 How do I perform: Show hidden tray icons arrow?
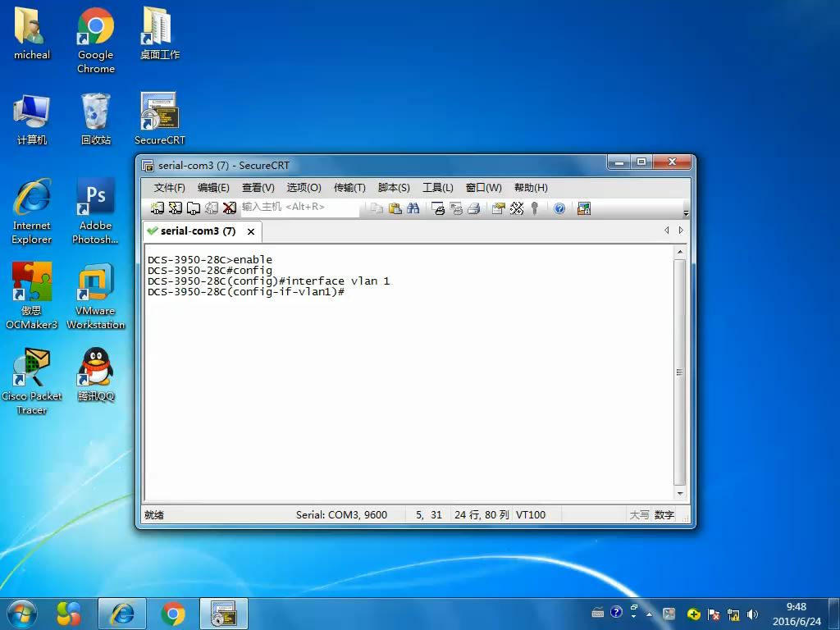(650, 614)
